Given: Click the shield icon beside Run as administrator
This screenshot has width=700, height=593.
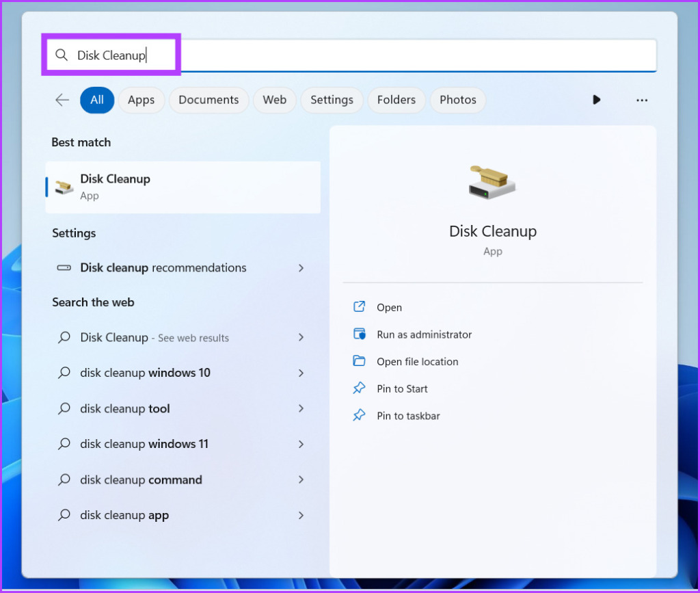Looking at the screenshot, I should click(x=360, y=334).
